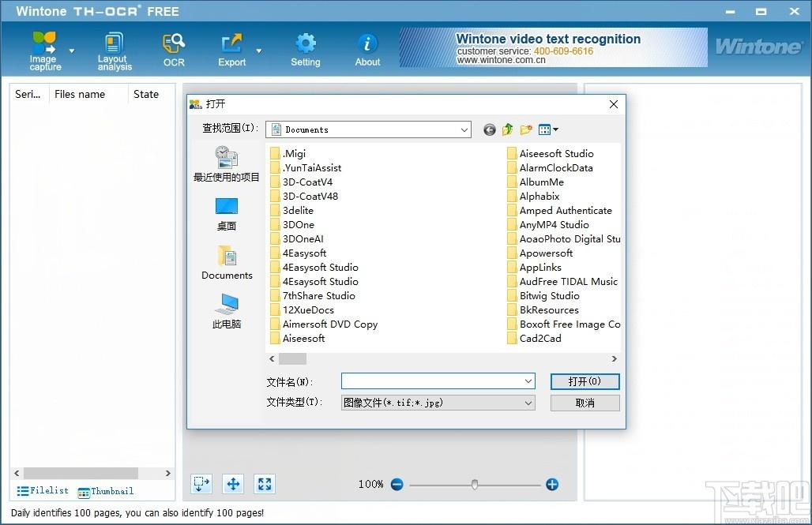Click the 取消 cancel button
Screen dimensions: 812x525
pos(585,403)
